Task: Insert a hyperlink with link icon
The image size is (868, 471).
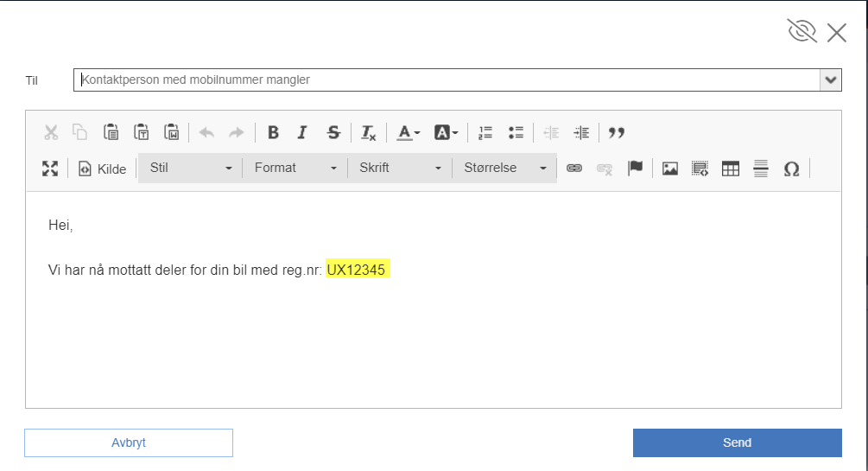Action: pos(574,168)
